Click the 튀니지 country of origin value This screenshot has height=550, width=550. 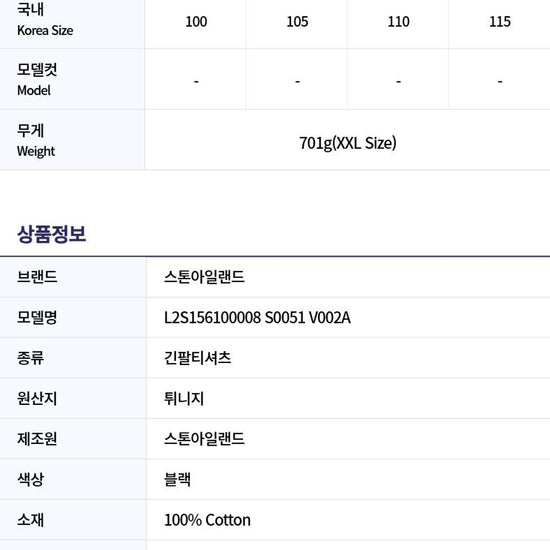[x=184, y=398]
